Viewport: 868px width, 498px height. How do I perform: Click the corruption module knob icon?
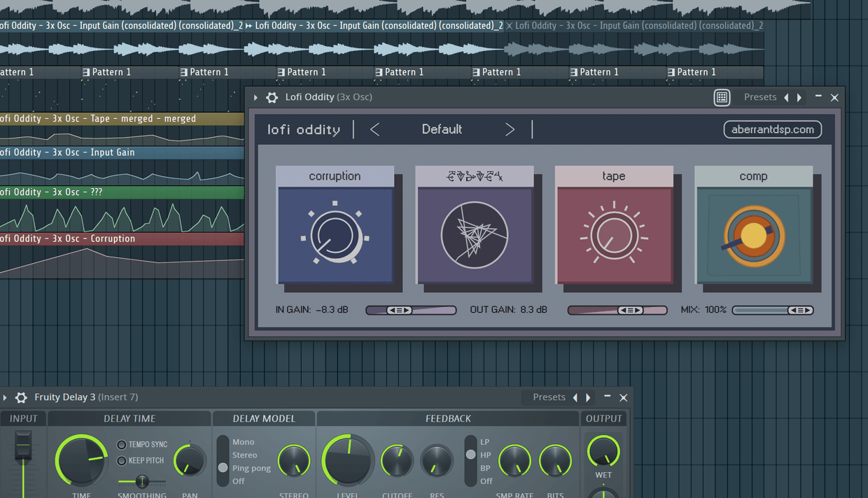[336, 235]
